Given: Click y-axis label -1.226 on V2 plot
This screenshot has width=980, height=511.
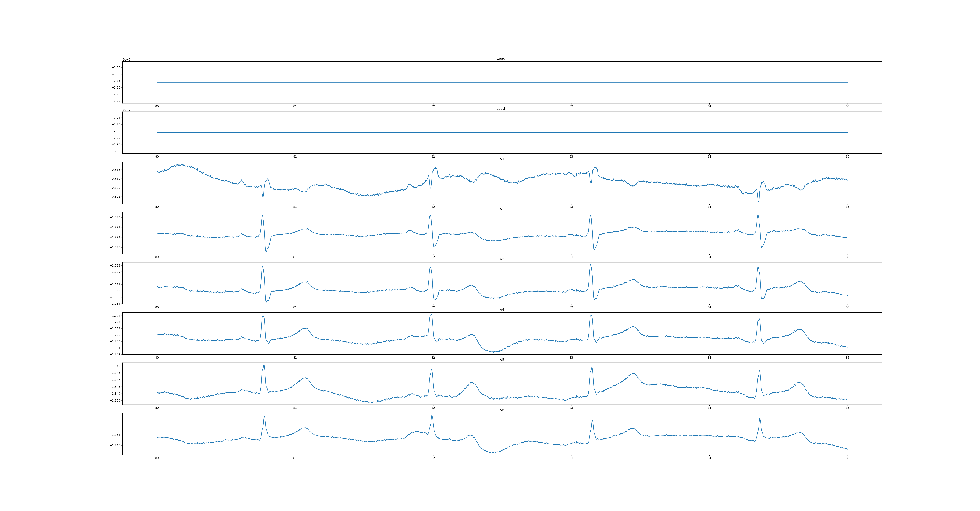Looking at the screenshot, I should [115, 247].
